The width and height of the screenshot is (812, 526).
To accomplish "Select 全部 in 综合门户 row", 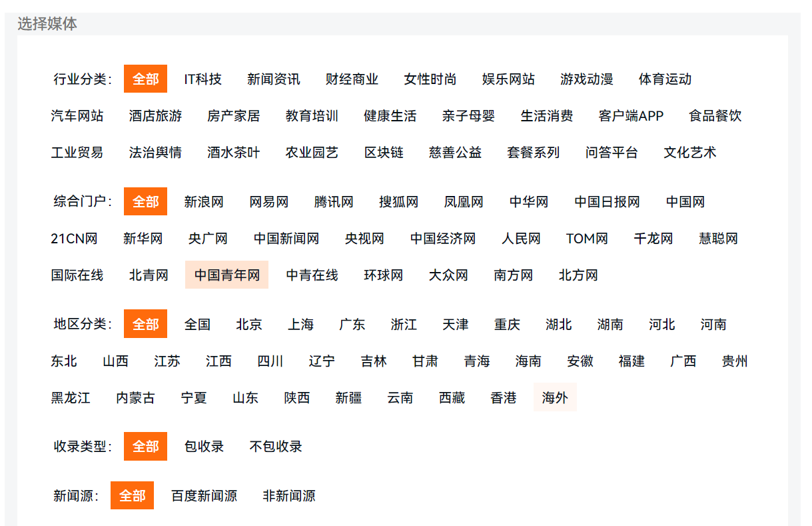I will [x=145, y=201].
